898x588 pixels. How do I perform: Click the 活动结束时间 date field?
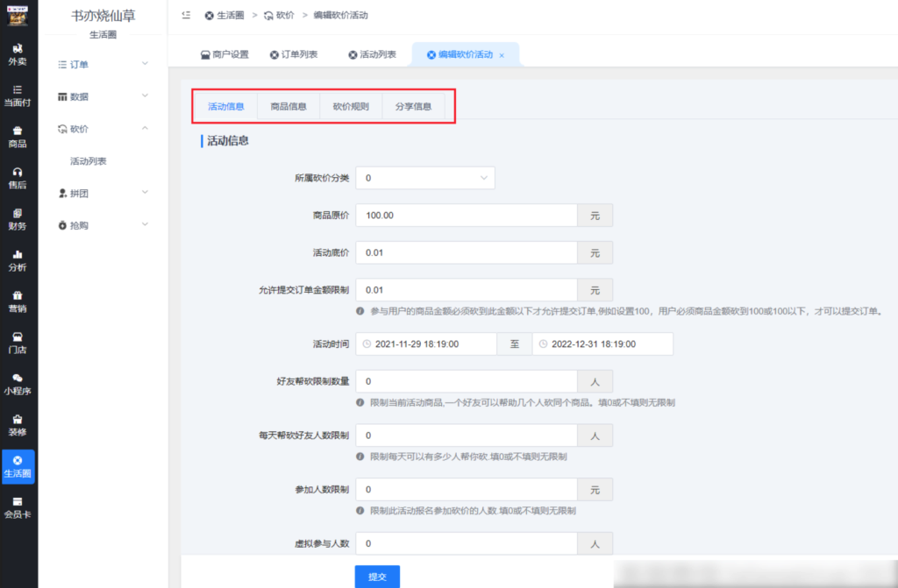(601, 344)
